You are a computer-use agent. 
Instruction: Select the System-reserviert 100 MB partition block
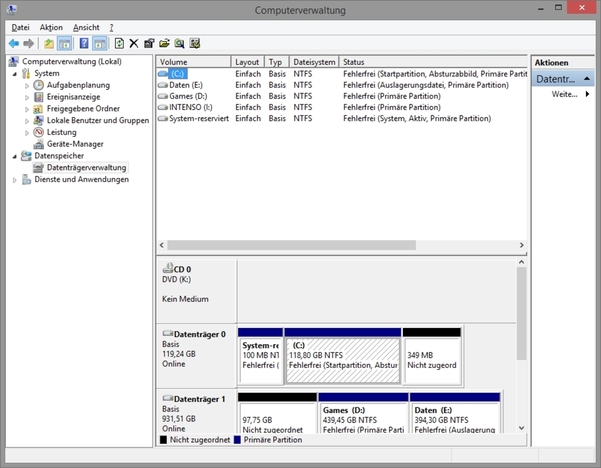pos(260,356)
